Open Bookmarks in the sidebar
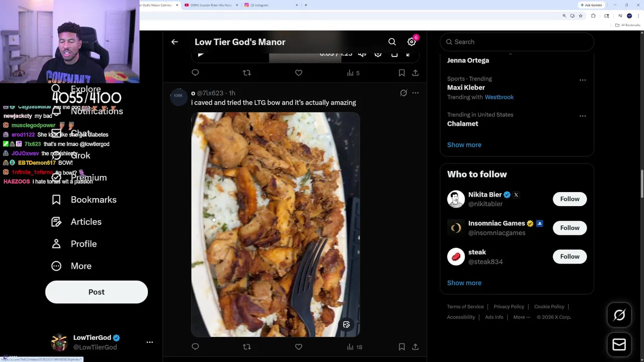 (x=84, y=200)
